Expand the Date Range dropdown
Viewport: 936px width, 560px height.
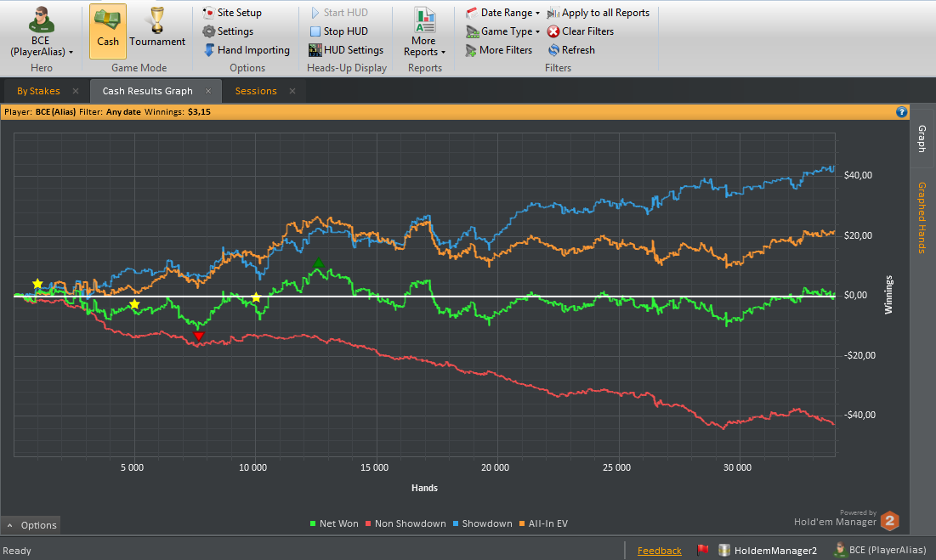point(502,13)
